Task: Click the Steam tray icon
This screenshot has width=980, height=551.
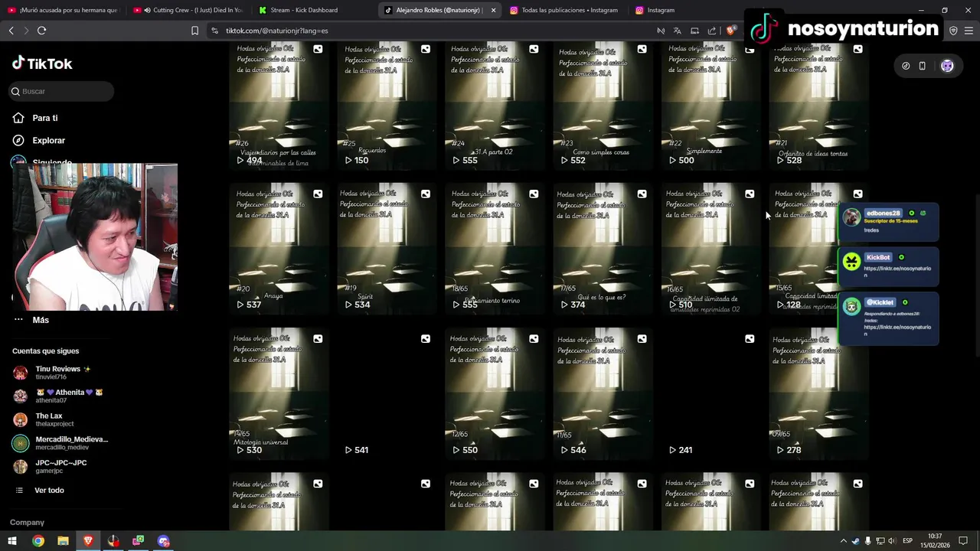Action: (856, 541)
